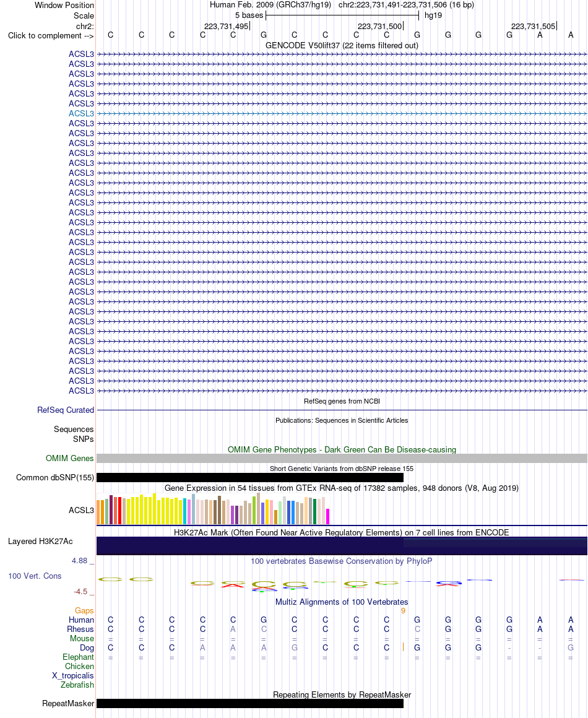588x718 pixels.
Task: Click the hg19 label beside scale bar
Action: [x=433, y=15]
